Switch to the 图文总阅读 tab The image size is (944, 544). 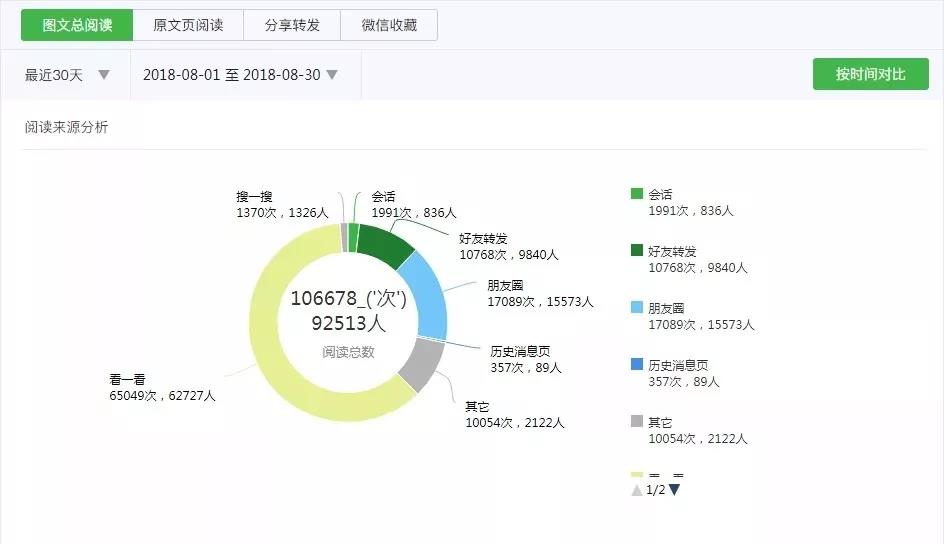[77, 25]
